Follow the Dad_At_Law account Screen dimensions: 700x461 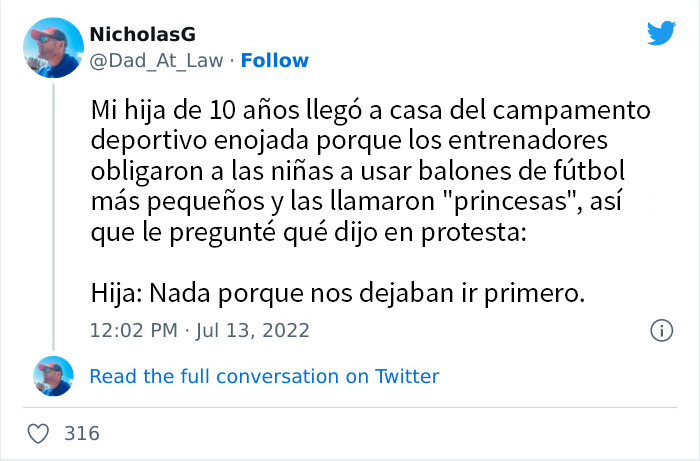click(x=275, y=60)
